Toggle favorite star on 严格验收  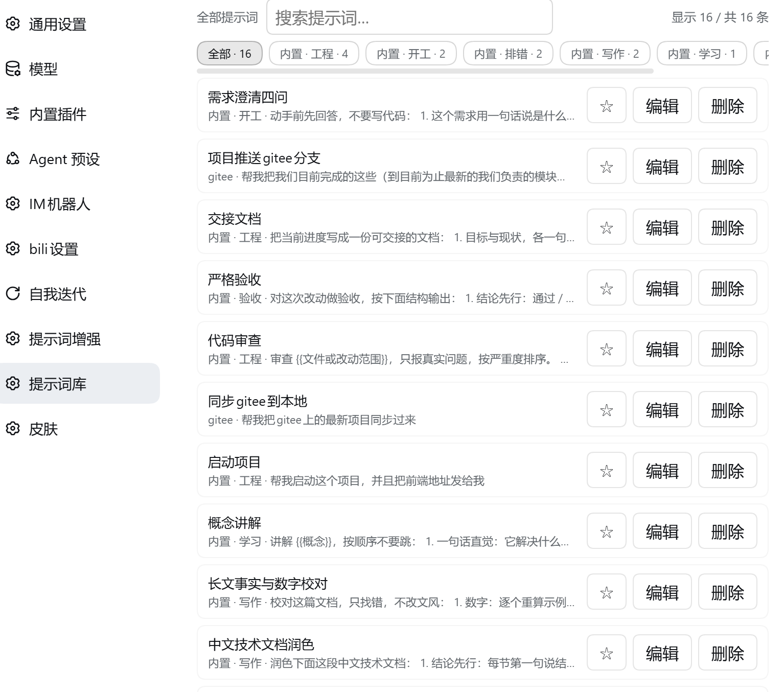[x=607, y=288]
